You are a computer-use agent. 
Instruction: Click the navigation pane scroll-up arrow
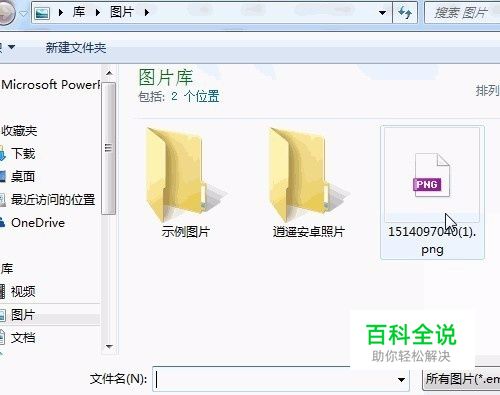[109, 73]
